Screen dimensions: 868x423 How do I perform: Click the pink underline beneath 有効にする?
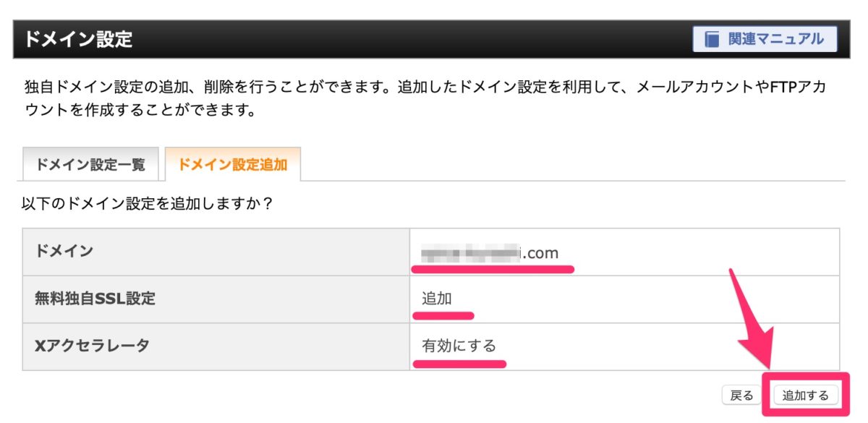(x=459, y=363)
